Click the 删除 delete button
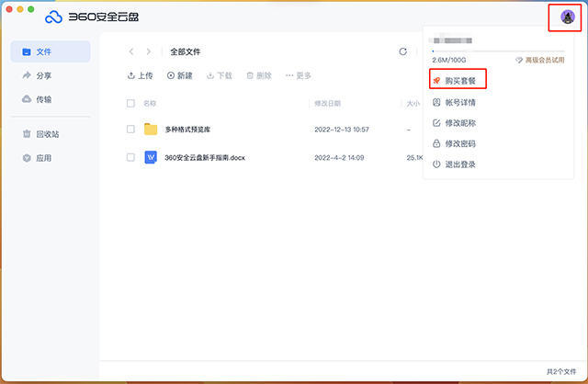This screenshot has width=588, height=384. 259,75
